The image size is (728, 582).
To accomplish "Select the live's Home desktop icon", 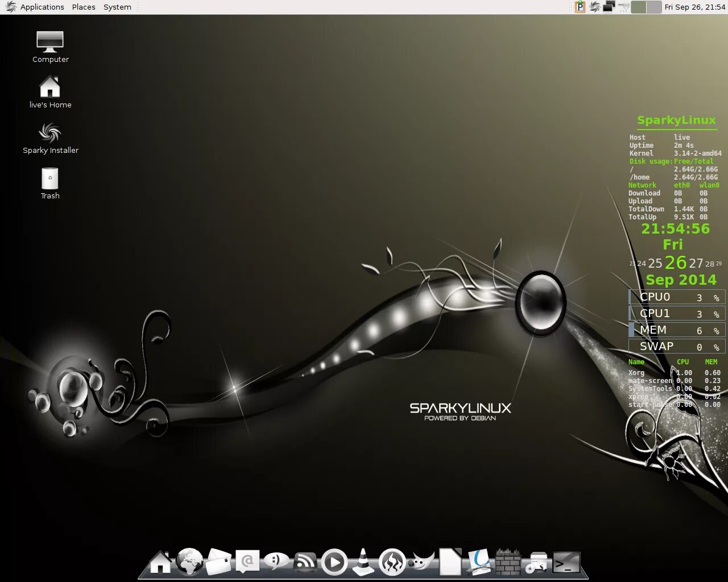I will point(50,92).
